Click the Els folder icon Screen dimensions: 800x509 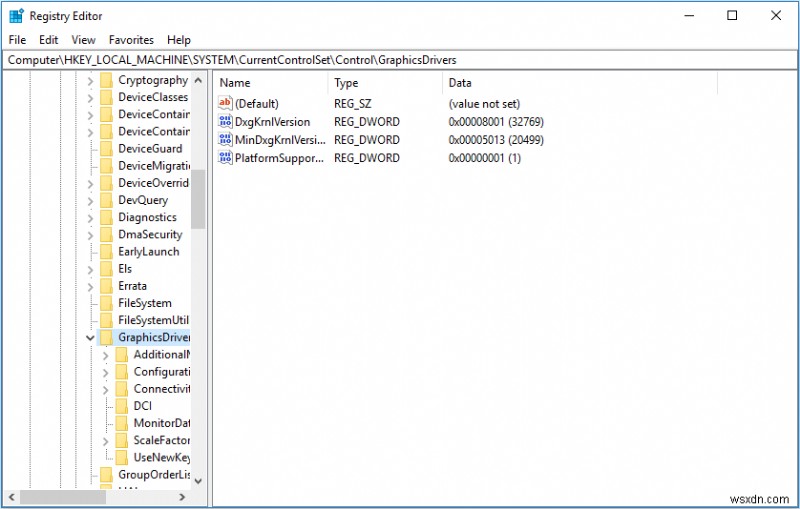click(106, 269)
